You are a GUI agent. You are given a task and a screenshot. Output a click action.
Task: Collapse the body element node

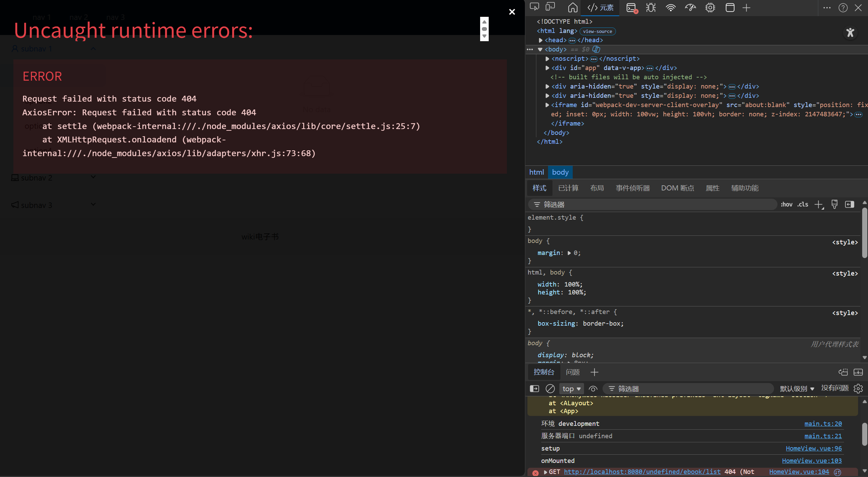point(540,50)
